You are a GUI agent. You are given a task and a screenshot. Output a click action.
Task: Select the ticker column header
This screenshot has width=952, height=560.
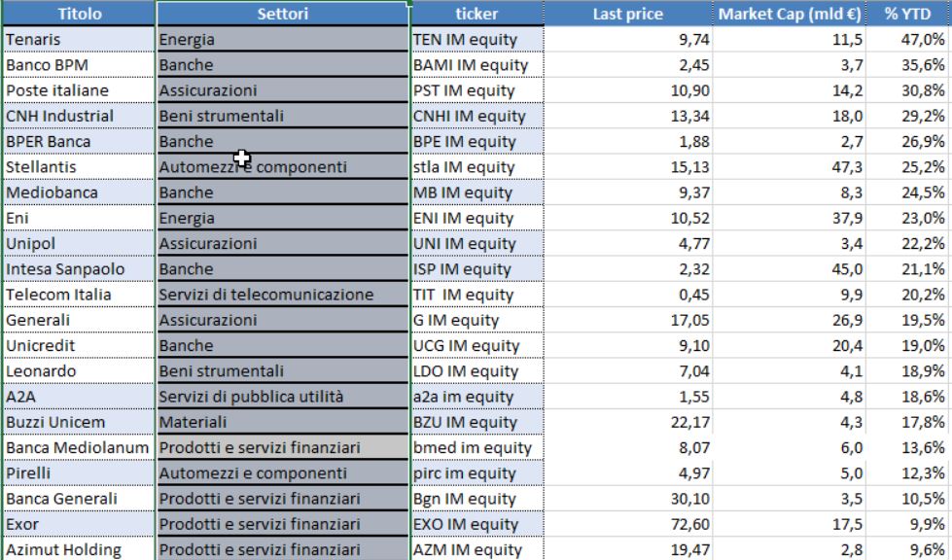476,14
